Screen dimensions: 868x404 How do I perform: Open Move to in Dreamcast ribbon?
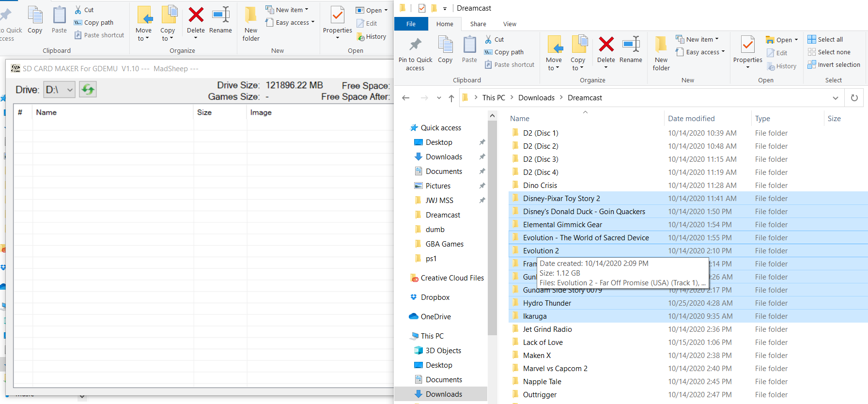[554, 53]
